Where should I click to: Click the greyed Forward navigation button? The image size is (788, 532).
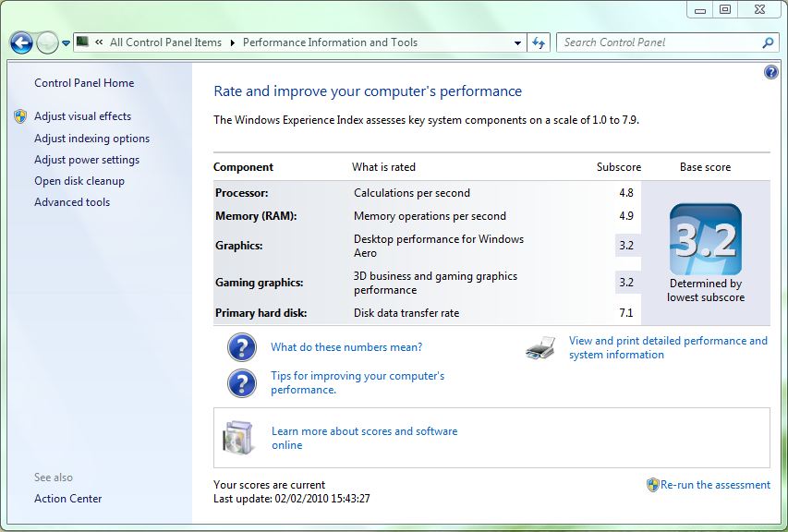click(47, 42)
